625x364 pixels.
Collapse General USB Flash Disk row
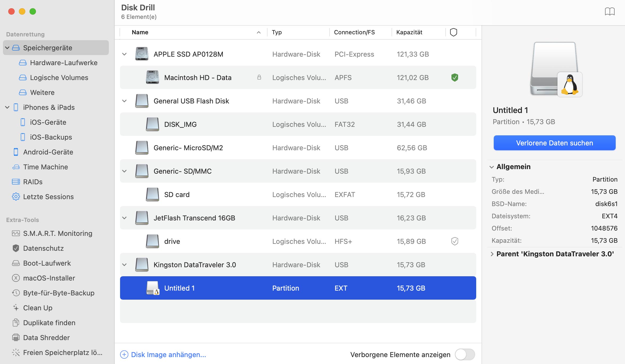coord(124,101)
